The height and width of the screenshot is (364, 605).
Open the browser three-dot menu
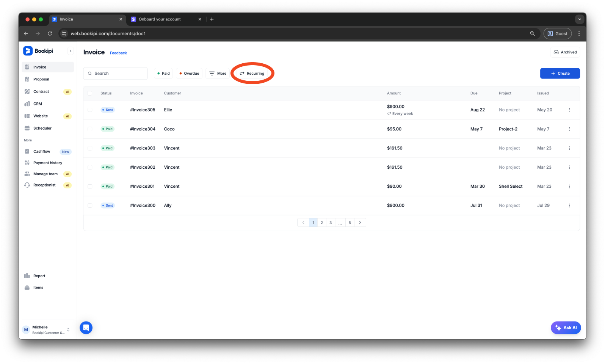[x=579, y=34]
